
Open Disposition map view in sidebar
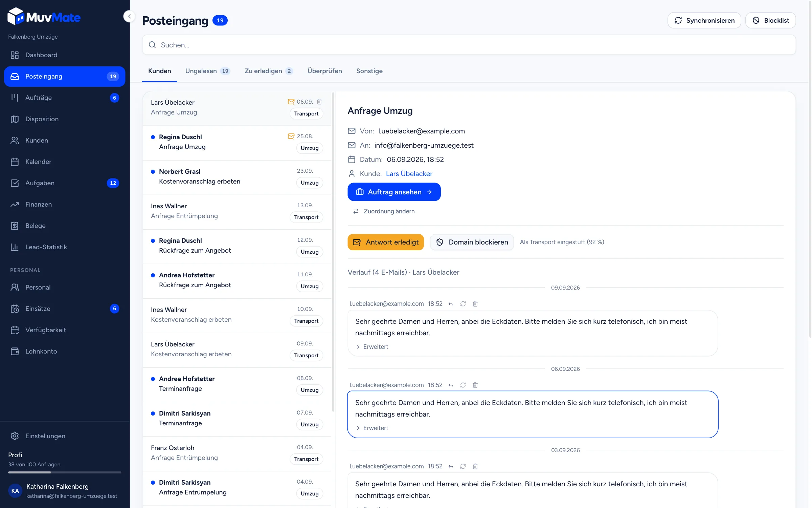coord(65,119)
